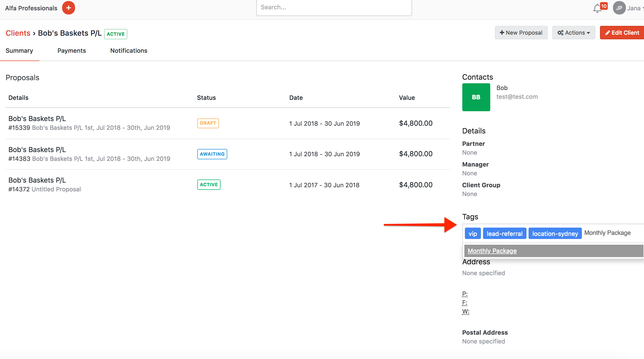Switch to the Notifications tab
This screenshot has height=359, width=644.
(x=129, y=51)
